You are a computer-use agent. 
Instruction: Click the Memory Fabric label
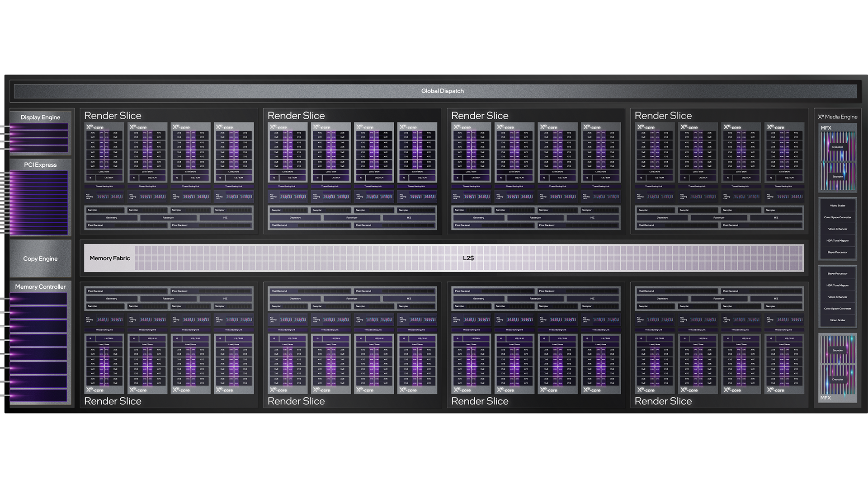[109, 258]
